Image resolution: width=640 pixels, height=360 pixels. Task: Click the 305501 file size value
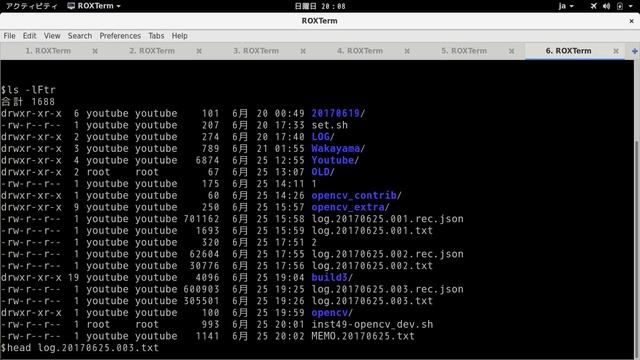tap(201, 301)
